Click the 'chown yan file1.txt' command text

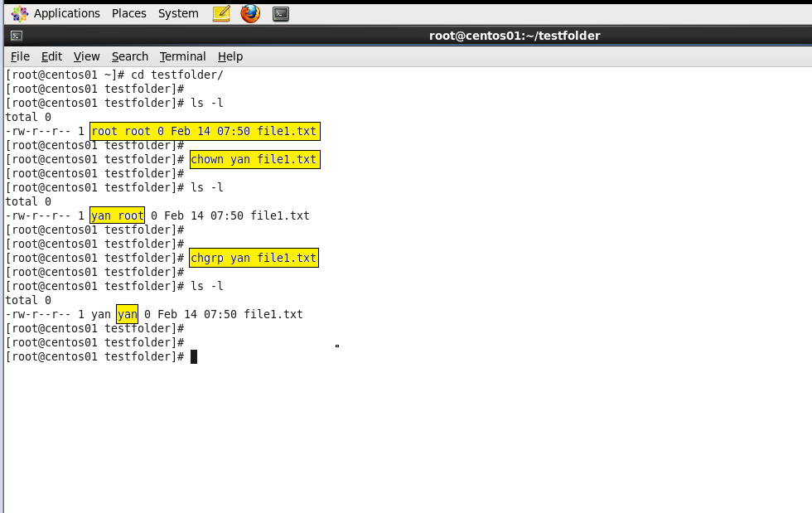coord(254,160)
